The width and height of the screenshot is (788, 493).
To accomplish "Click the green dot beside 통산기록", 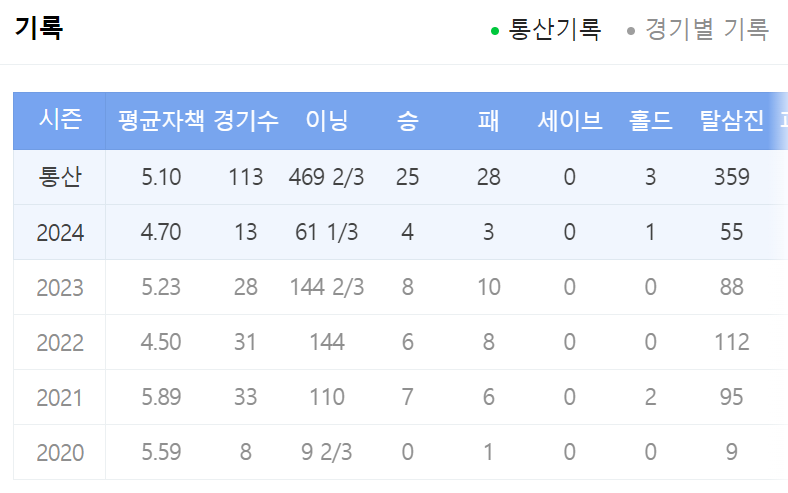I will coord(495,31).
